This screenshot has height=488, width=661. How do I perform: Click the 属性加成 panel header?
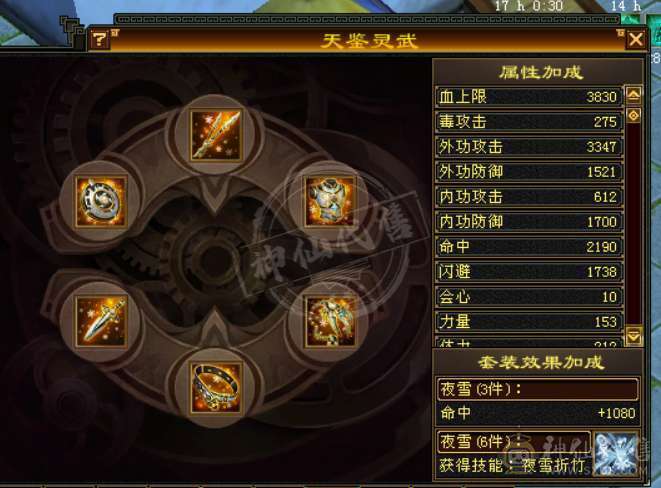pos(541,72)
